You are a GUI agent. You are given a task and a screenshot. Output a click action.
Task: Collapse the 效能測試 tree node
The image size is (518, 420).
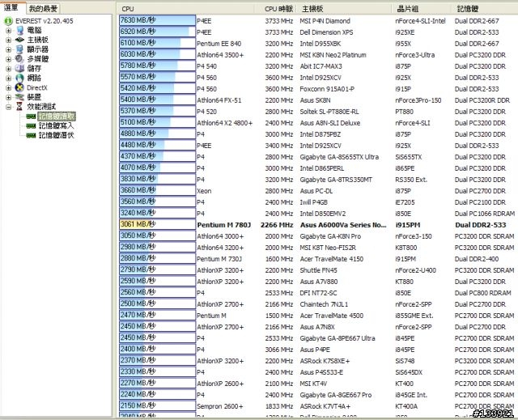[x=8, y=107]
